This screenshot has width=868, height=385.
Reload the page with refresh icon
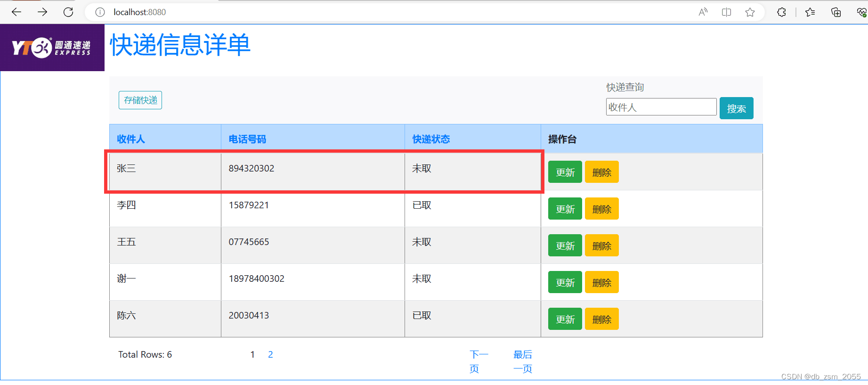[68, 12]
